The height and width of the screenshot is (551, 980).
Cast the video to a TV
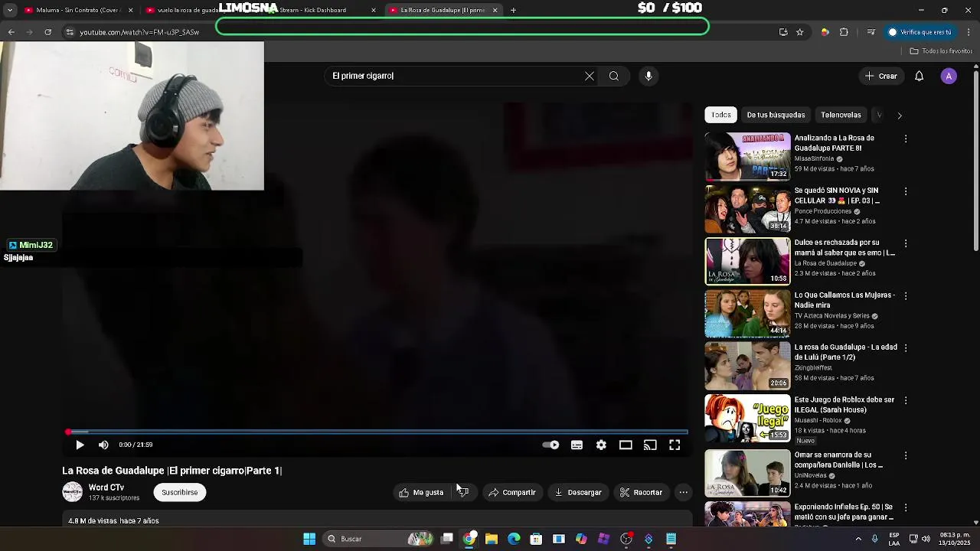(650, 445)
